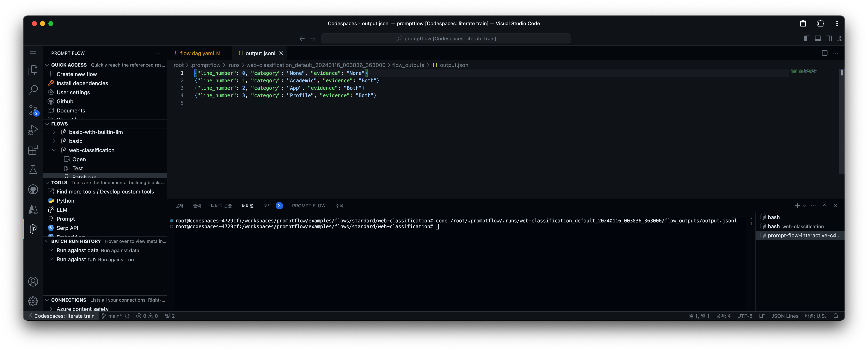Click Codespaces: literate train remote indicator
Screen dimensions: 868x351
61,316
